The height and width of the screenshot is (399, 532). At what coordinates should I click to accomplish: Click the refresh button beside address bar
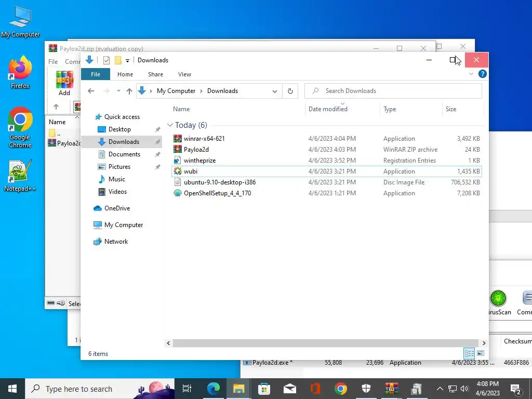[290, 91]
